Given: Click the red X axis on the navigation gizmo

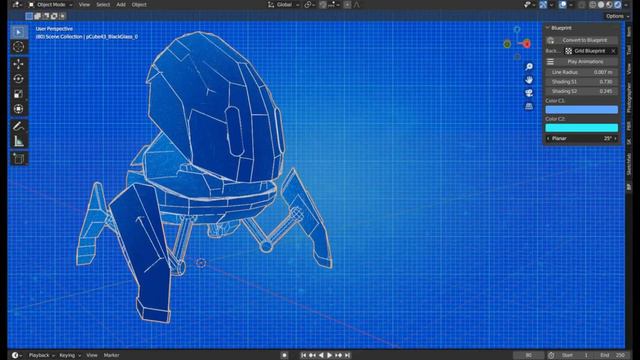Looking at the screenshot, I should [x=527, y=44].
